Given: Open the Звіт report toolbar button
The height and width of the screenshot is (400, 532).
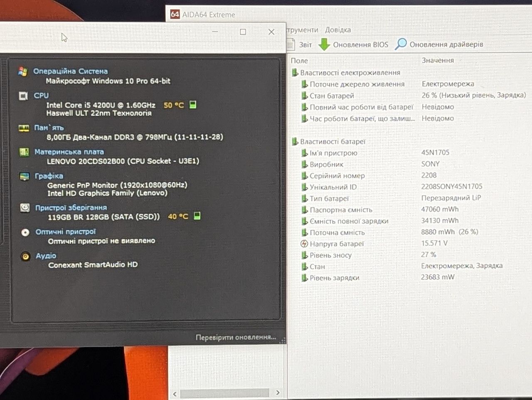Looking at the screenshot, I should coord(300,44).
